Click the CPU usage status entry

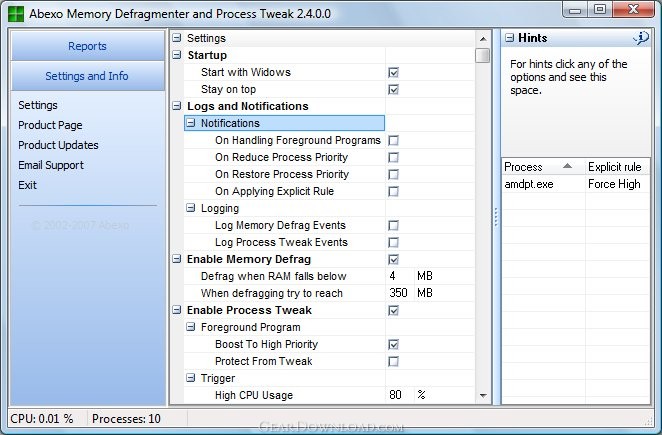pos(42,419)
